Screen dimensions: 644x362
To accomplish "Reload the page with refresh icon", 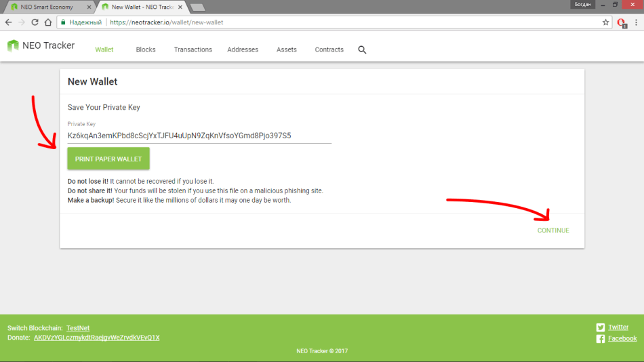I will [35, 22].
